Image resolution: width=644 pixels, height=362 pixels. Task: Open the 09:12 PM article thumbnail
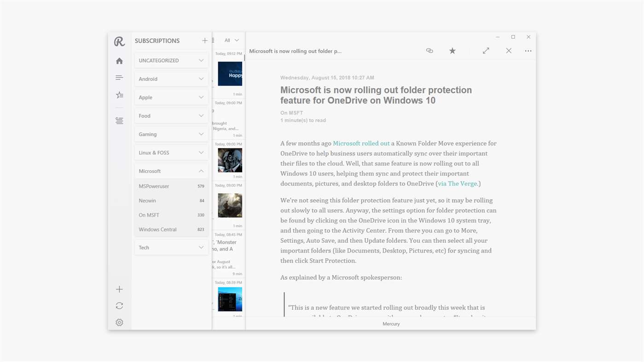(230, 74)
